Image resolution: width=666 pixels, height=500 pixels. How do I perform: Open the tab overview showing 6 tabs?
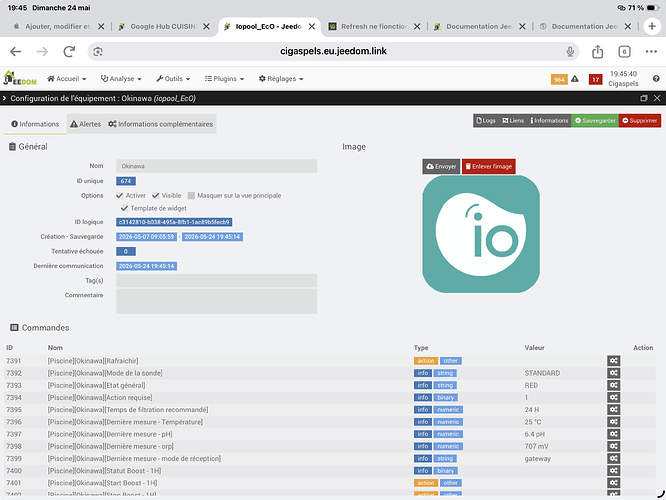pyautogui.click(x=624, y=52)
